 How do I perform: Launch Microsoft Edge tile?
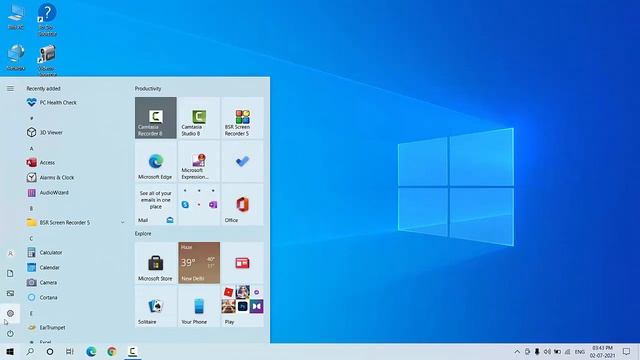(x=156, y=161)
